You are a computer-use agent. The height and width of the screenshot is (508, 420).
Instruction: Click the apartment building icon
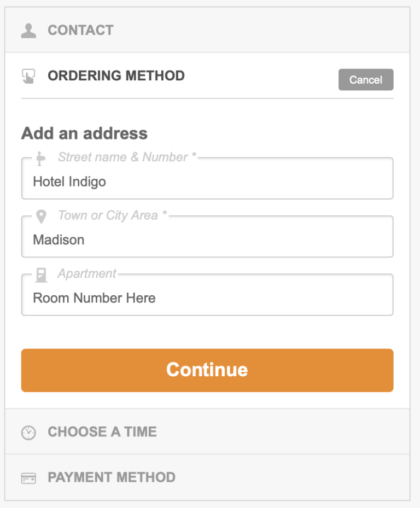coord(41,275)
